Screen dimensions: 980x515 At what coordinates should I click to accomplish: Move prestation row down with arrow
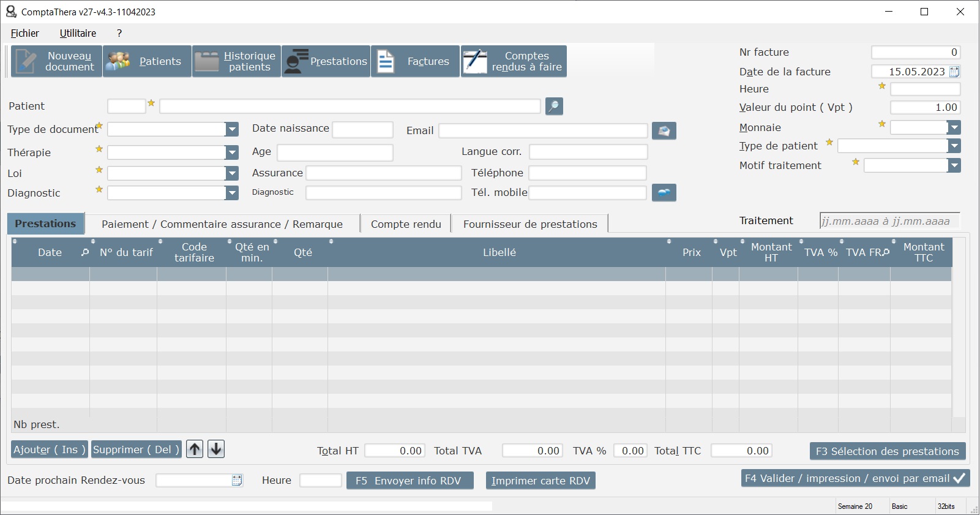click(216, 449)
